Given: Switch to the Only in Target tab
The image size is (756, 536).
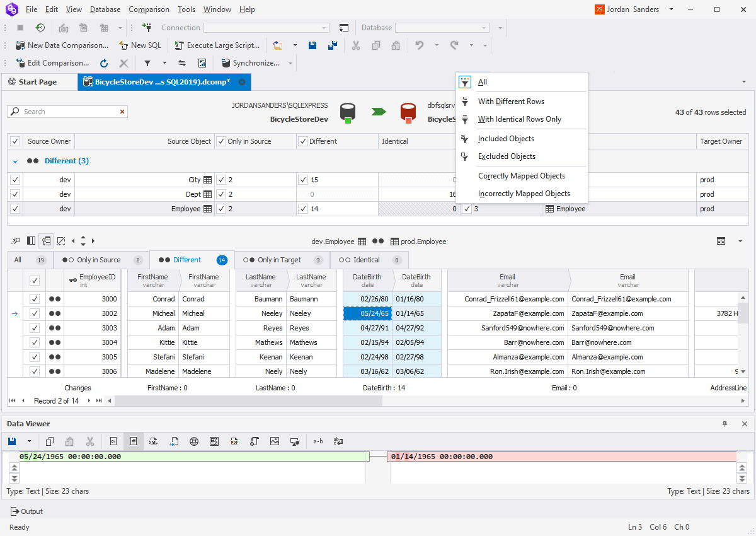Looking at the screenshot, I should (x=282, y=259).
